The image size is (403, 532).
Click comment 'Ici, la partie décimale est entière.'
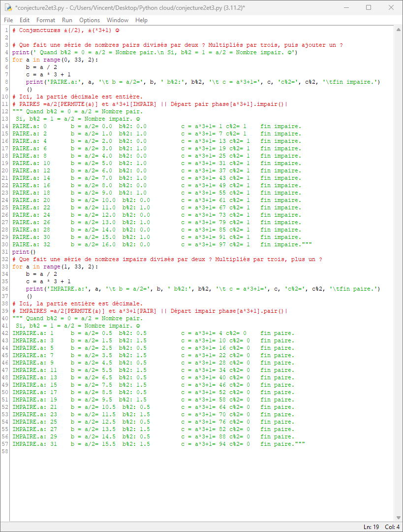click(78, 97)
